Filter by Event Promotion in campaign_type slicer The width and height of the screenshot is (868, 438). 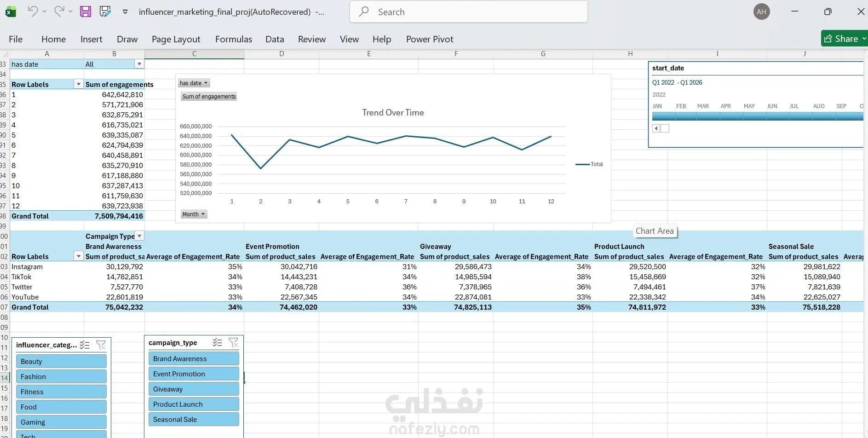click(x=194, y=374)
